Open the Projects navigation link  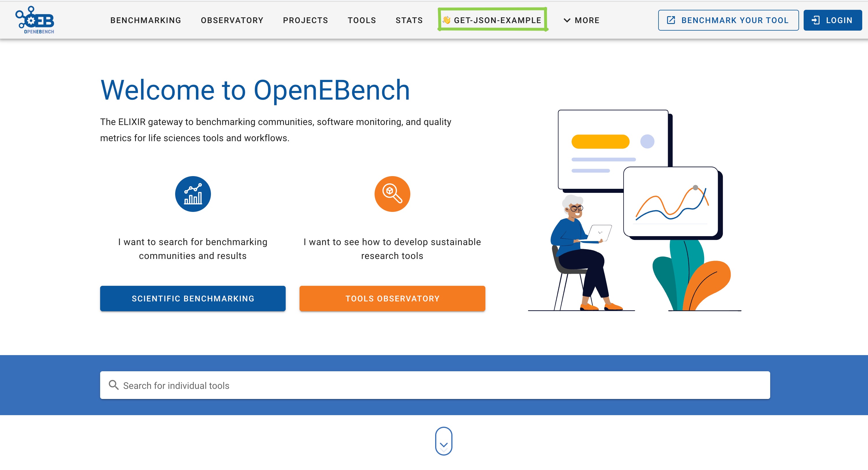[x=305, y=20]
